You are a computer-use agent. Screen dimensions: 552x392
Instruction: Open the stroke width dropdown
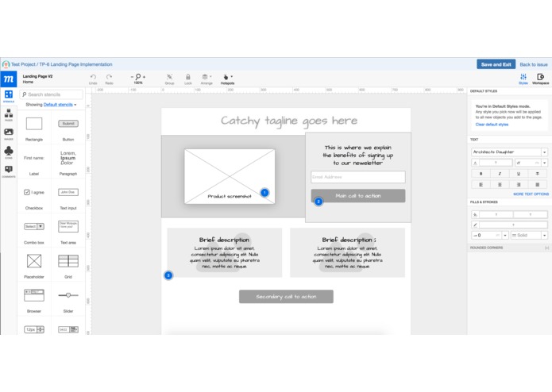[505, 235]
